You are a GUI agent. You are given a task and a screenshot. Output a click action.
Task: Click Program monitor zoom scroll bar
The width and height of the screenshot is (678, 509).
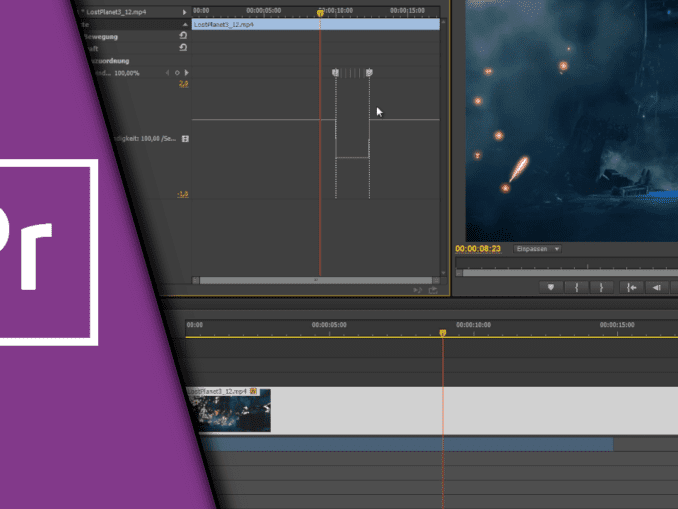coord(570,273)
